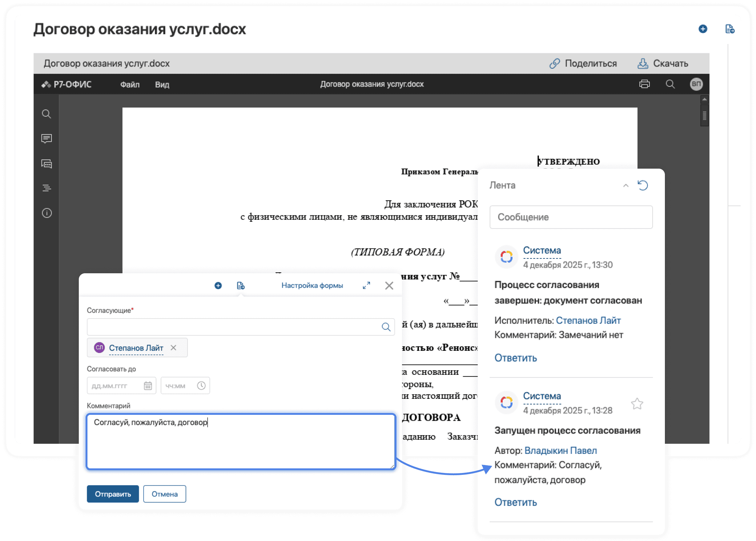Screen dimensions: 756x541
Task: Collapse the Лента panel with chevron
Action: click(x=626, y=186)
